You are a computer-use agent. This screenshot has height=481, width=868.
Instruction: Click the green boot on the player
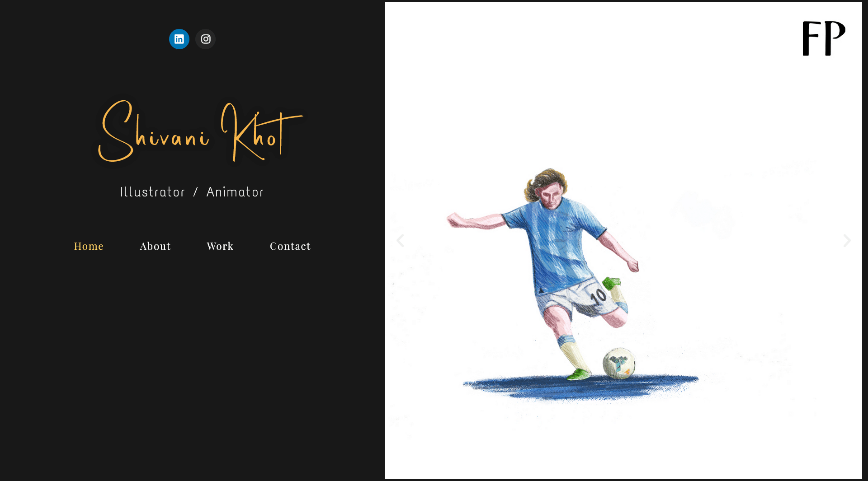pos(579,374)
